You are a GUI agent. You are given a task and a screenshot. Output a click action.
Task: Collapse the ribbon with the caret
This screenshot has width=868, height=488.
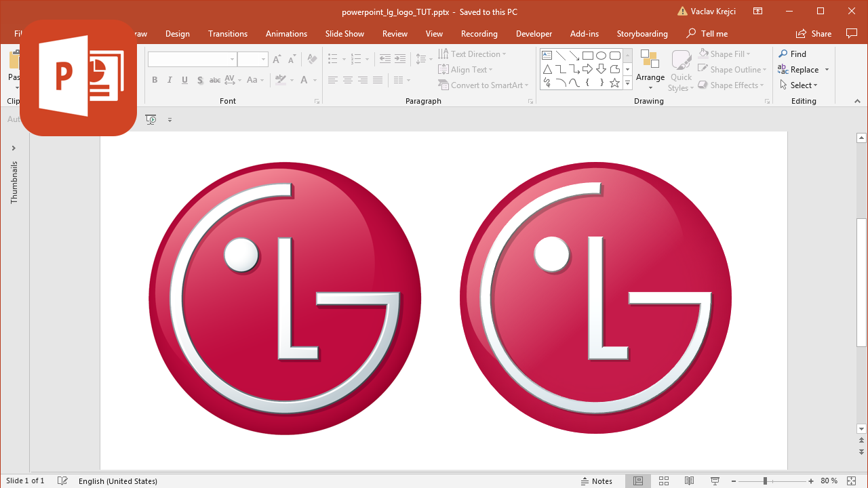pos(858,101)
